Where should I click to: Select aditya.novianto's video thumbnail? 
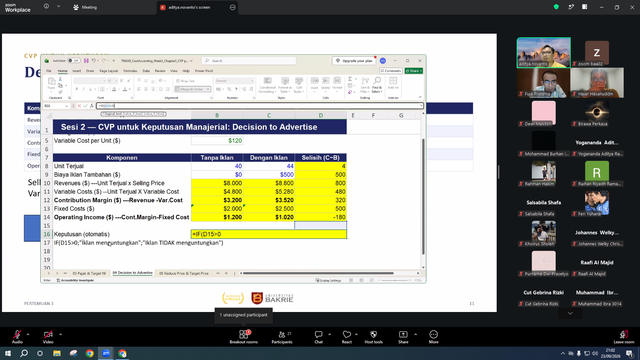tap(544, 53)
